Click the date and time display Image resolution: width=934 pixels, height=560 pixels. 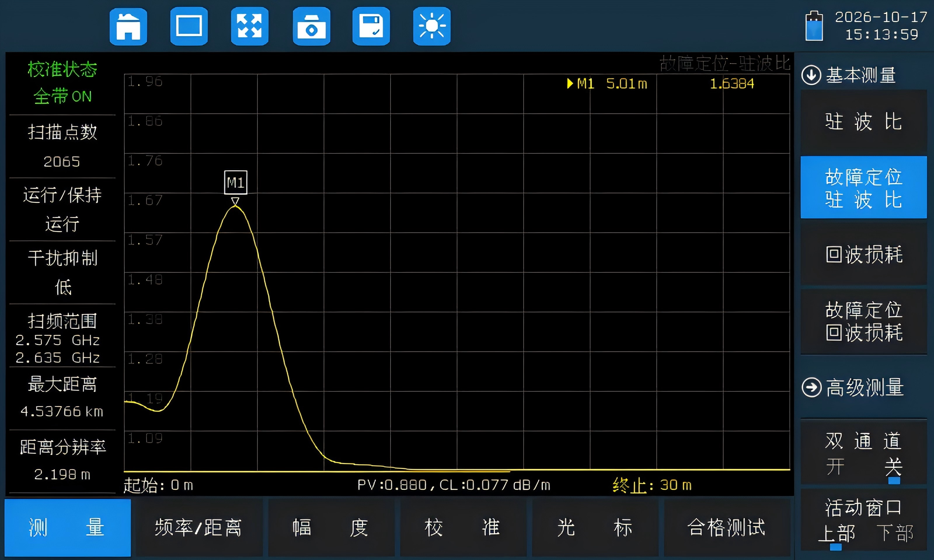881,26
